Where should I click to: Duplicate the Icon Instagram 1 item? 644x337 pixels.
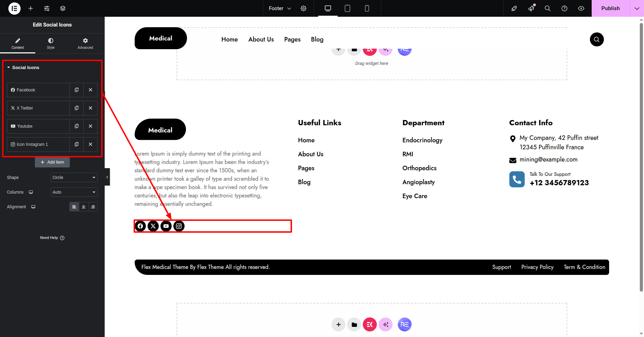(77, 144)
